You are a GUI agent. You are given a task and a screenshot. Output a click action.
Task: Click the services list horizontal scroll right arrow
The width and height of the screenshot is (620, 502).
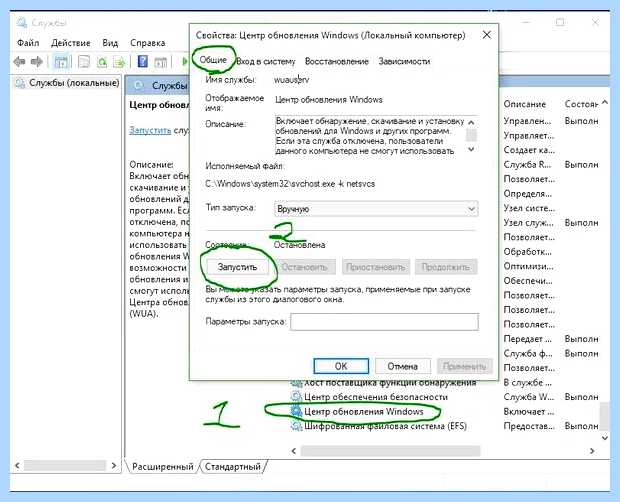pyautogui.click(x=592, y=451)
